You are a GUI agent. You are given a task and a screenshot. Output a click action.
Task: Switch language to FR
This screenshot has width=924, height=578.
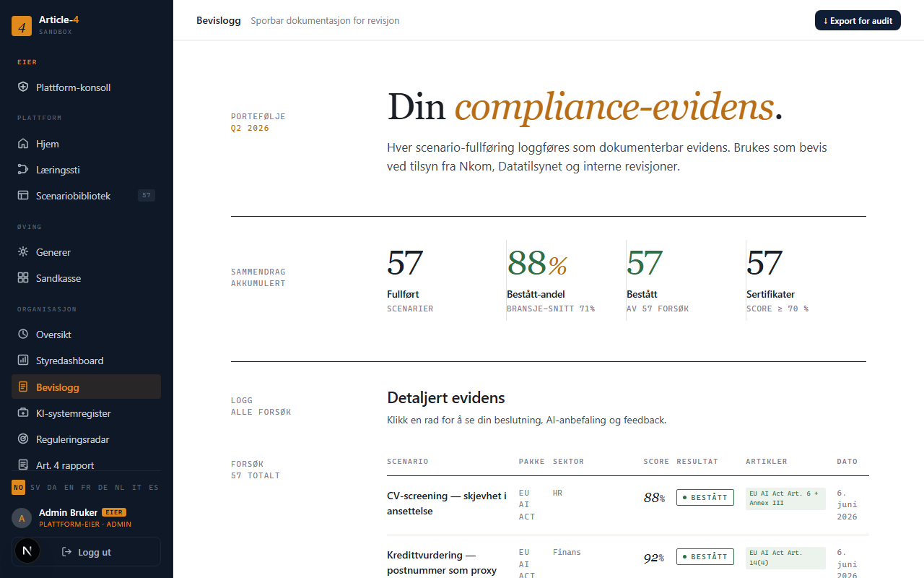point(86,488)
